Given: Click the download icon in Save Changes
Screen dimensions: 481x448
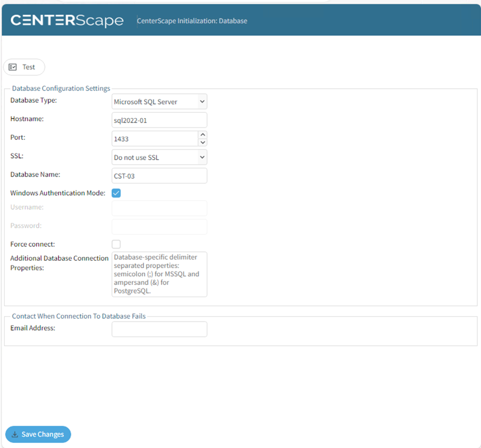Looking at the screenshot, I should (x=15, y=434).
